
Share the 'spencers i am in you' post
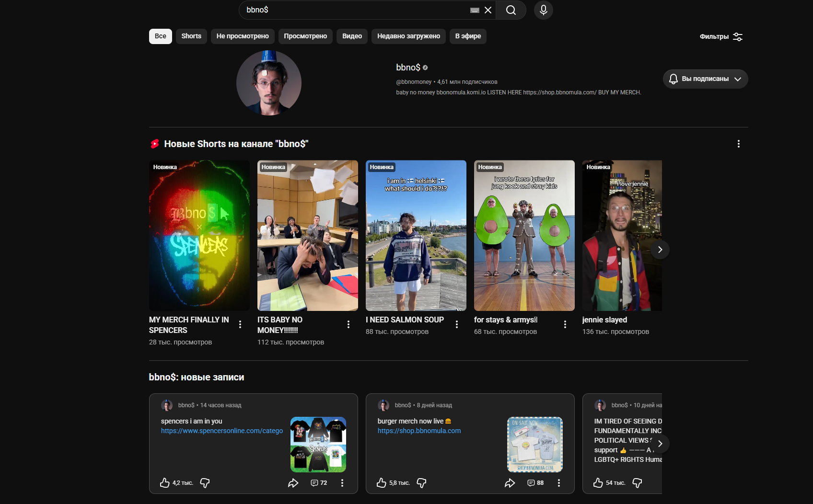click(293, 483)
